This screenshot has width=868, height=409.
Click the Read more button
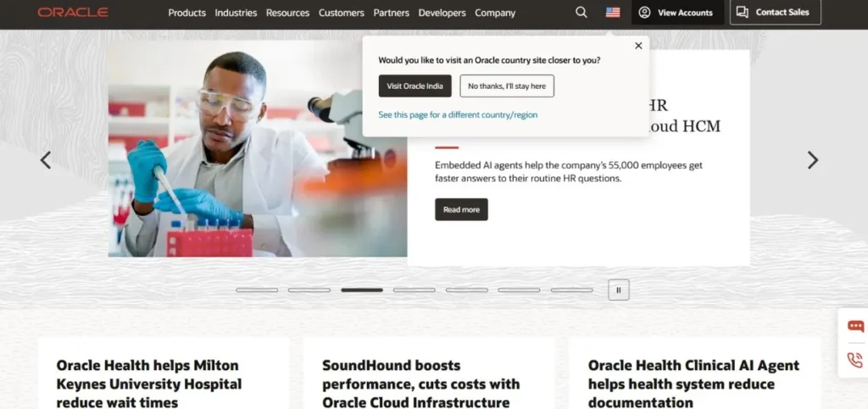(x=461, y=209)
